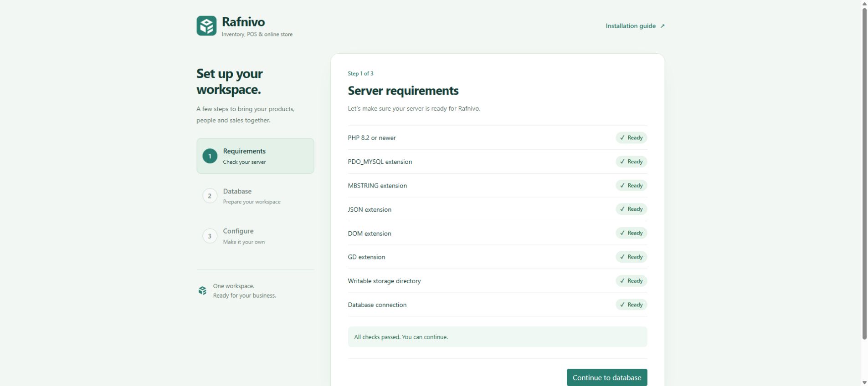
Task: Click the "PHP 8.2 or newer" label
Action: [372, 138]
